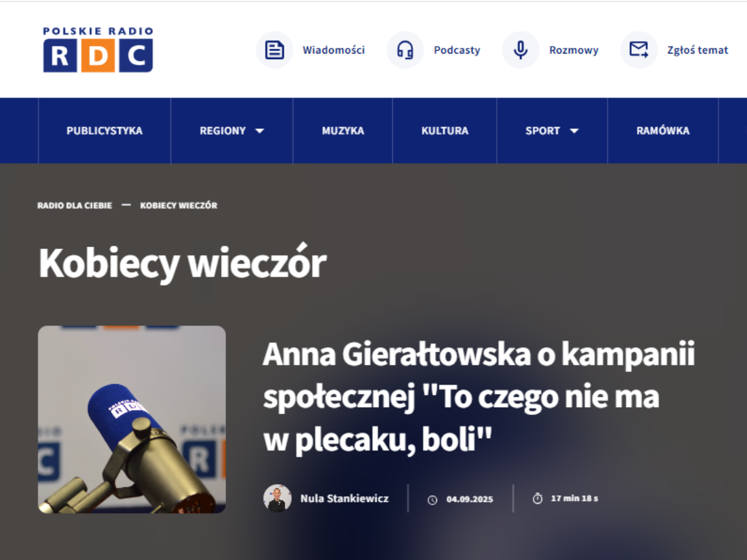The height and width of the screenshot is (560, 747).
Task: Click the Zgłoś temat envelope icon
Action: point(639,50)
